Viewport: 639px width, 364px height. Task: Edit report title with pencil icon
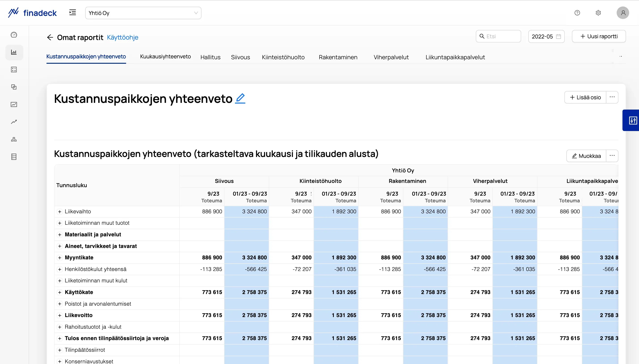click(x=240, y=98)
